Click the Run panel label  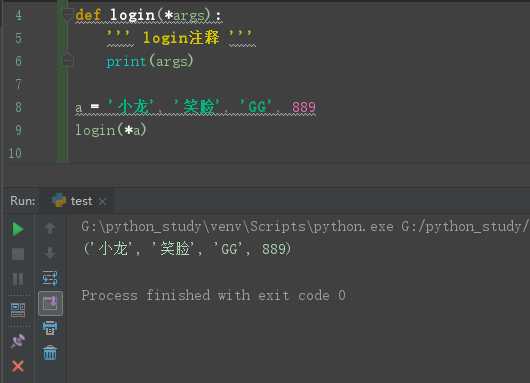pos(23,201)
